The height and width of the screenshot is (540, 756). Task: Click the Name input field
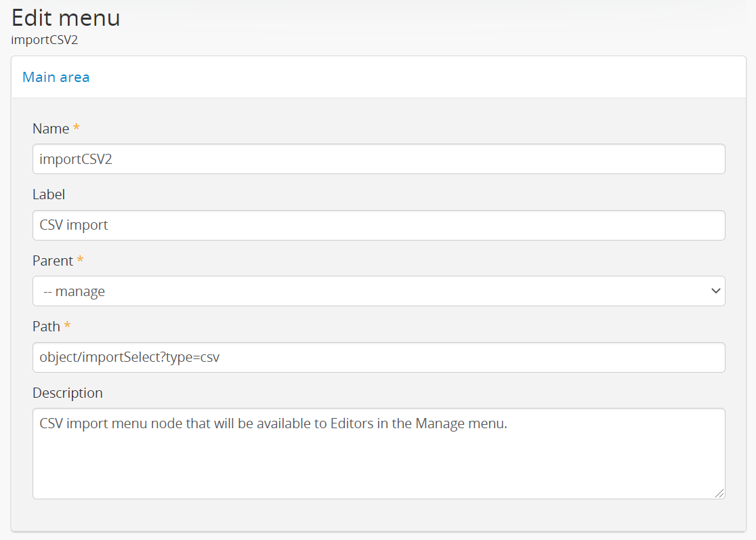[378, 159]
